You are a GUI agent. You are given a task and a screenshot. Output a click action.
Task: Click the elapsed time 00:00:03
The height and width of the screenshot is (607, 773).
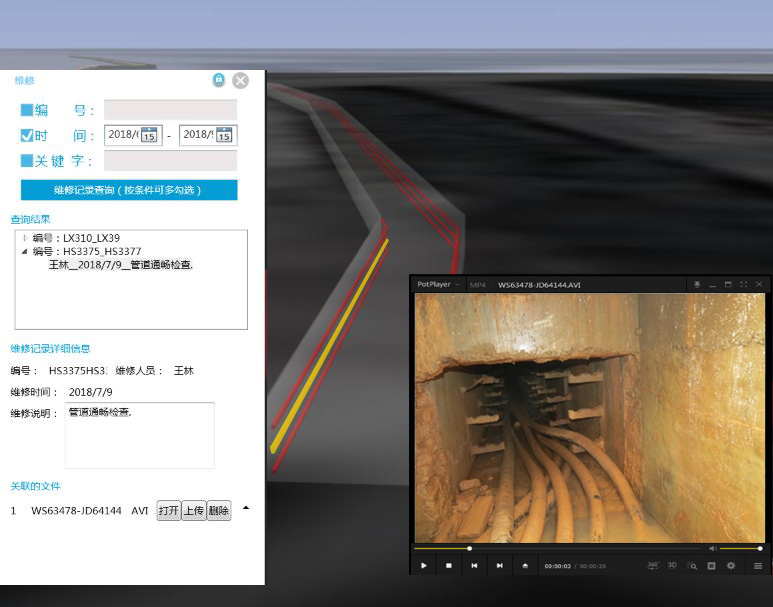coord(558,566)
